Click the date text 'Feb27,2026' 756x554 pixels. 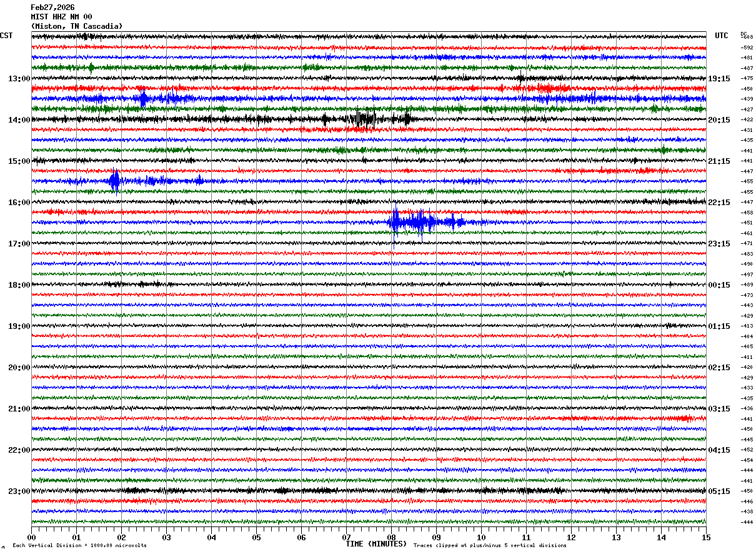52,8
